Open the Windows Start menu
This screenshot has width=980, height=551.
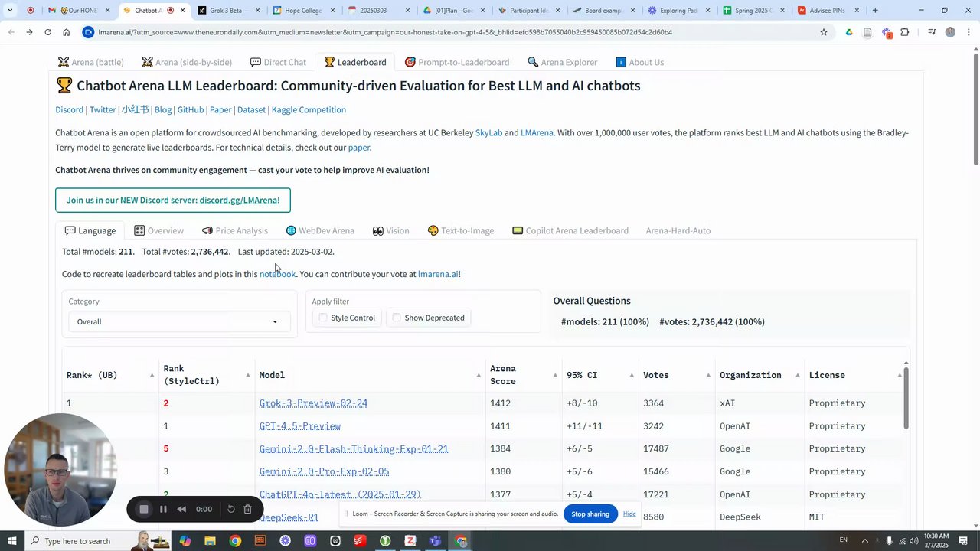[x=12, y=541]
